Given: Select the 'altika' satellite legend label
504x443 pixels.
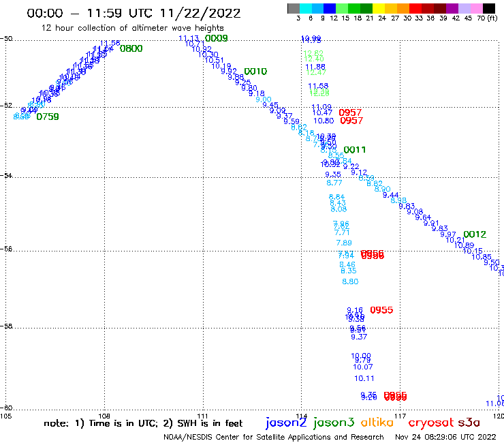Looking at the screenshot, I should click(377, 422).
